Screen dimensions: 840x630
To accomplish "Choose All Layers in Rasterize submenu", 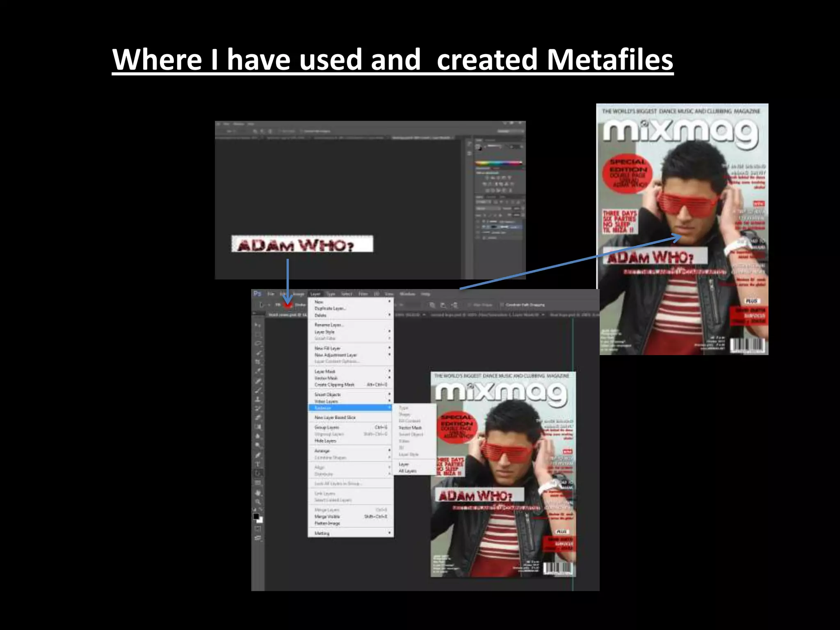I will (415, 471).
